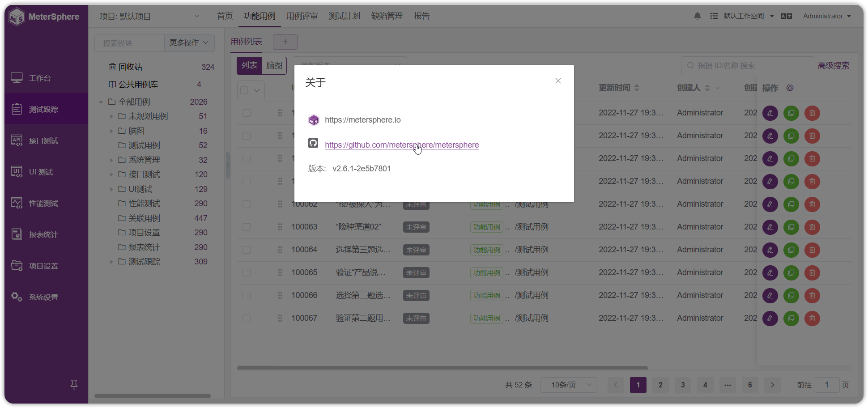Click the horizontal table scrollbar
This screenshot has width=868, height=408.
coord(442,368)
